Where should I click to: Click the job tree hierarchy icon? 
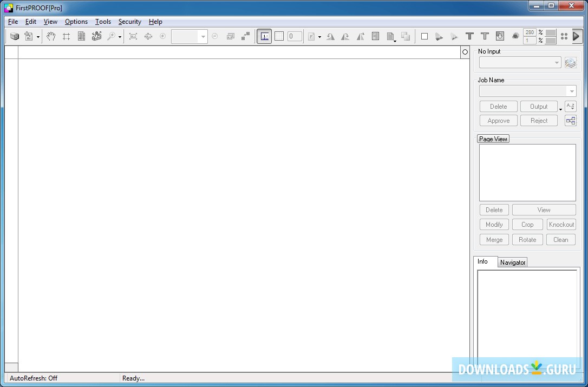570,121
